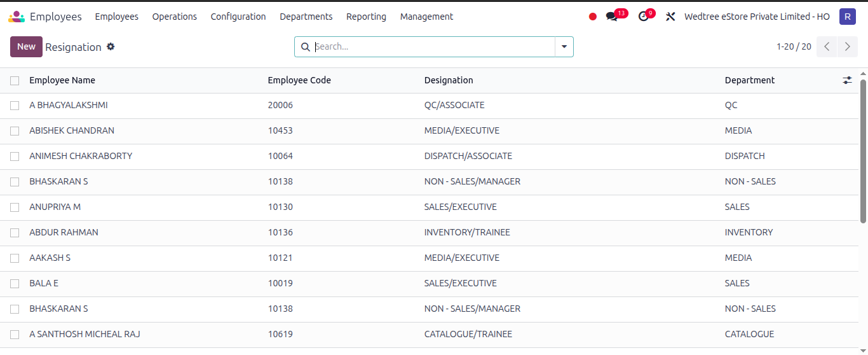This screenshot has height=355, width=868.
Task: Expand the search options dropdown arrow
Action: (x=564, y=46)
